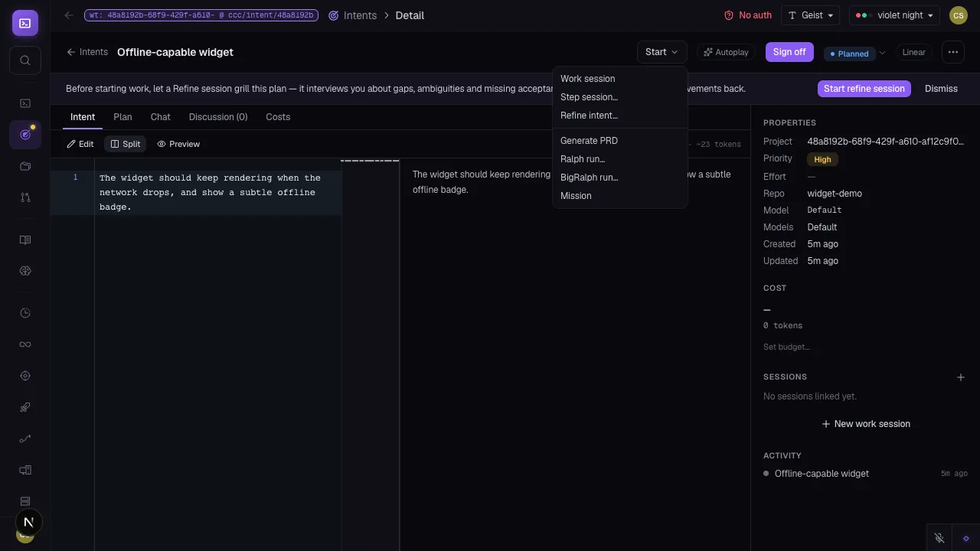Dismiss the refine session banner
Viewport: 980px width, 551px height.
point(941,89)
